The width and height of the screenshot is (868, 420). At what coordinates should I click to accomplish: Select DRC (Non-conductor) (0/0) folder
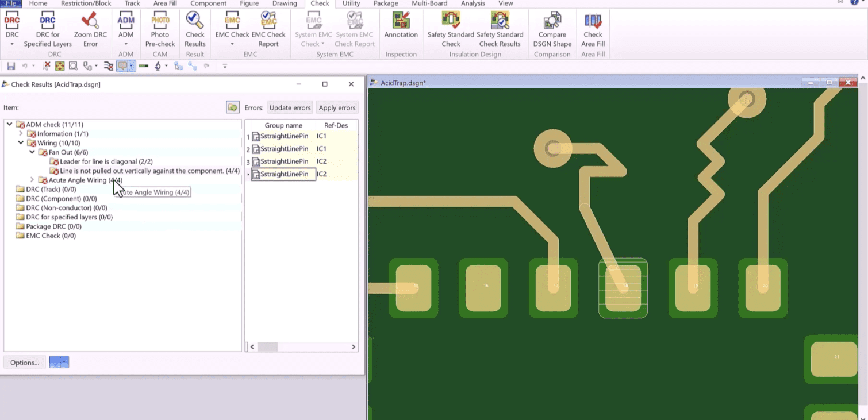click(67, 208)
